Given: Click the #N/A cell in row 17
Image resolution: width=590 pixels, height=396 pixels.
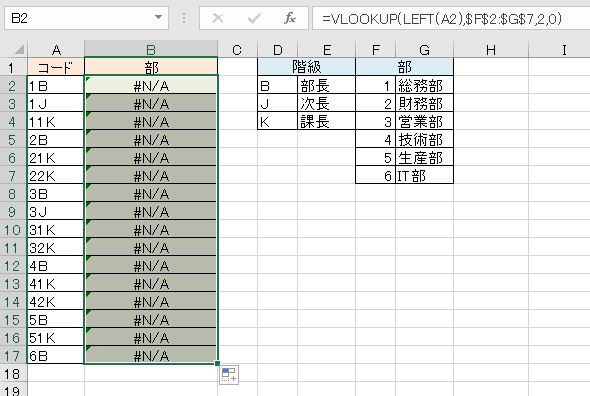Looking at the screenshot, I should (x=151, y=356).
